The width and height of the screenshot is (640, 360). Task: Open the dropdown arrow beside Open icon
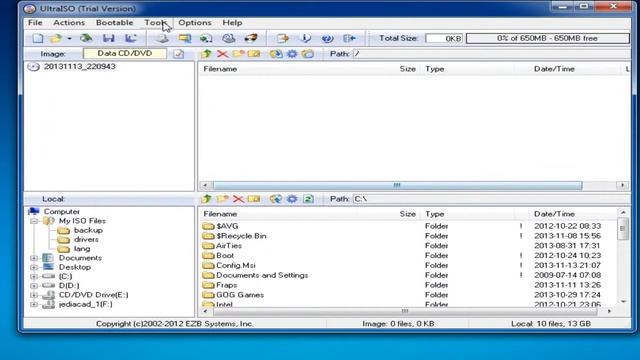(69, 39)
